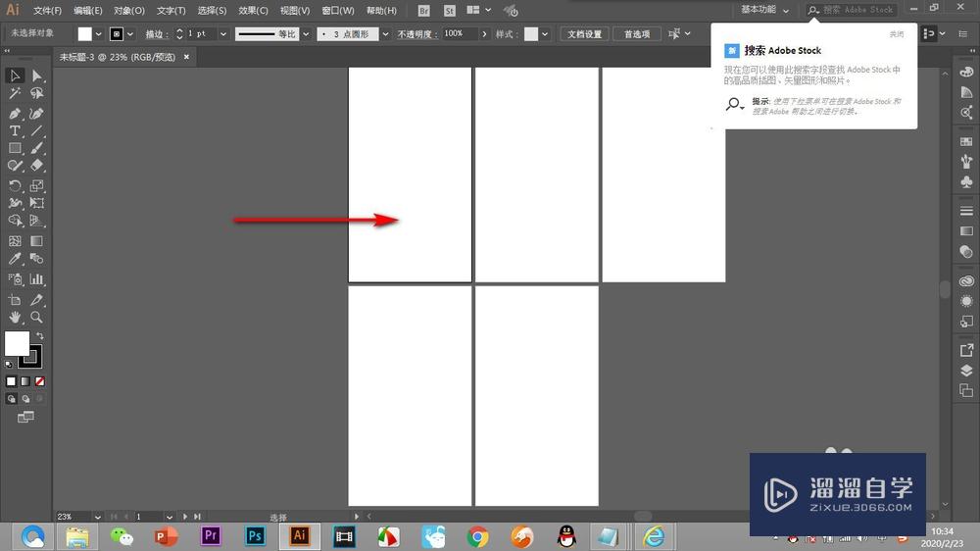Select the Symbol Sprayer tool
This screenshot has width=980, height=551.
pyautogui.click(x=15, y=279)
